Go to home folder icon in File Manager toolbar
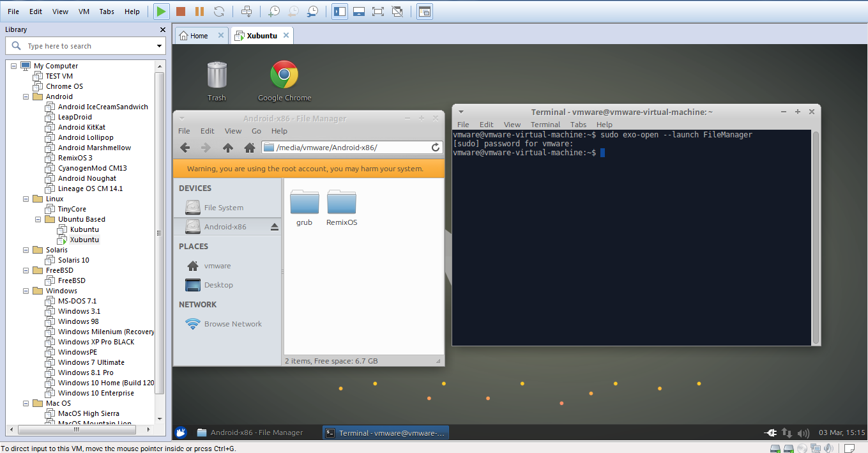 coord(250,148)
